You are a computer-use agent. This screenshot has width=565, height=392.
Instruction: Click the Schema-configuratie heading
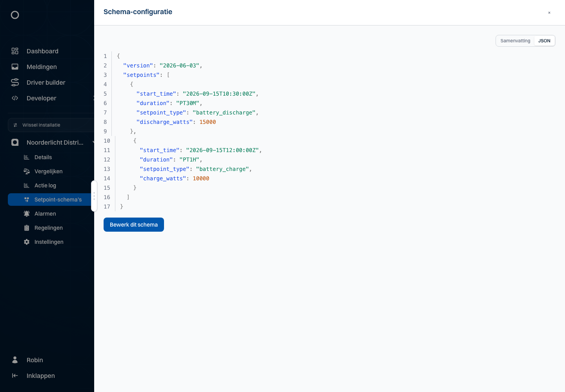138,12
